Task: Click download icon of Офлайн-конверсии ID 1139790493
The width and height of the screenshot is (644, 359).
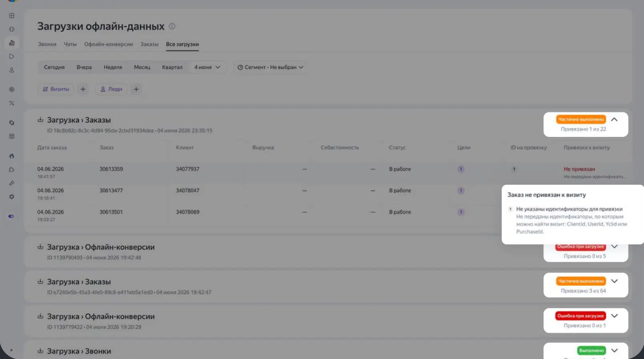Action: coord(40,247)
